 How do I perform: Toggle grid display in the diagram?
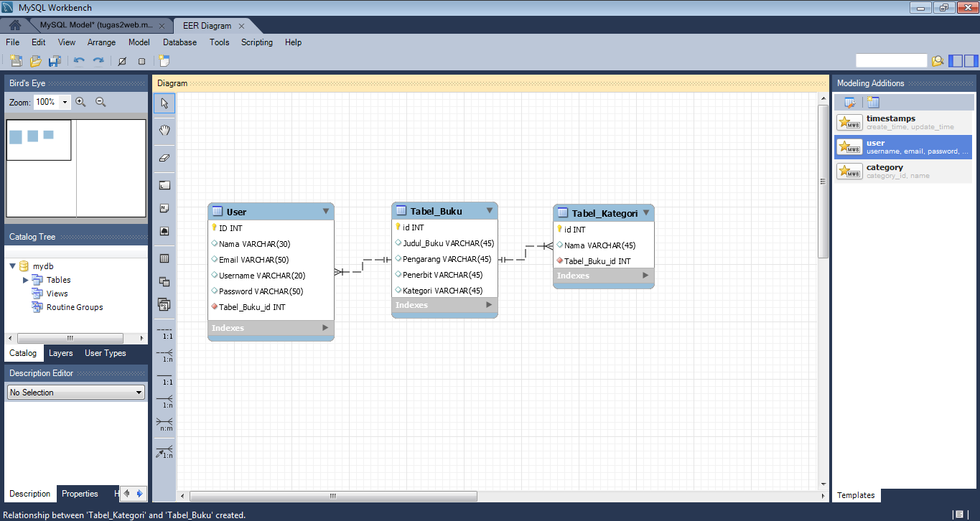142,60
